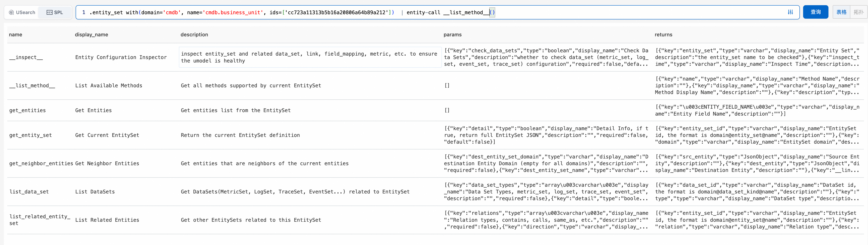This screenshot has width=868, height=245.
Task: Click the get_neighbor_entities row name
Action: point(41,163)
